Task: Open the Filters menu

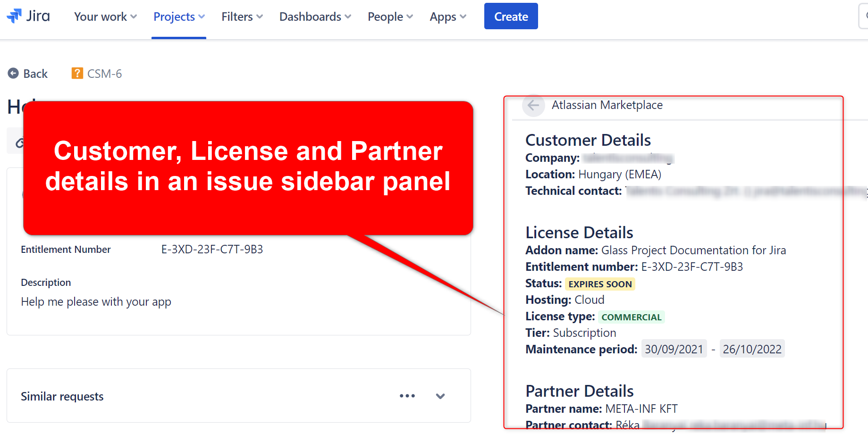Action: tap(242, 17)
